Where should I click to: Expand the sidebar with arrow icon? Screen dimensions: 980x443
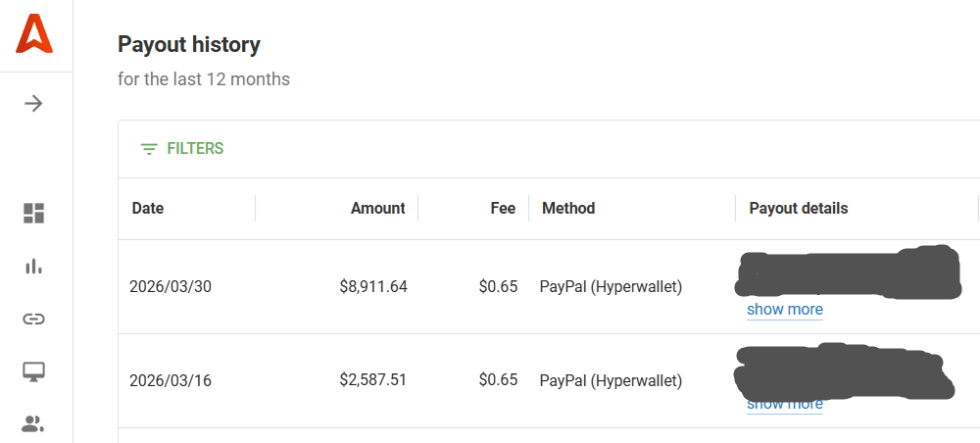tap(33, 103)
